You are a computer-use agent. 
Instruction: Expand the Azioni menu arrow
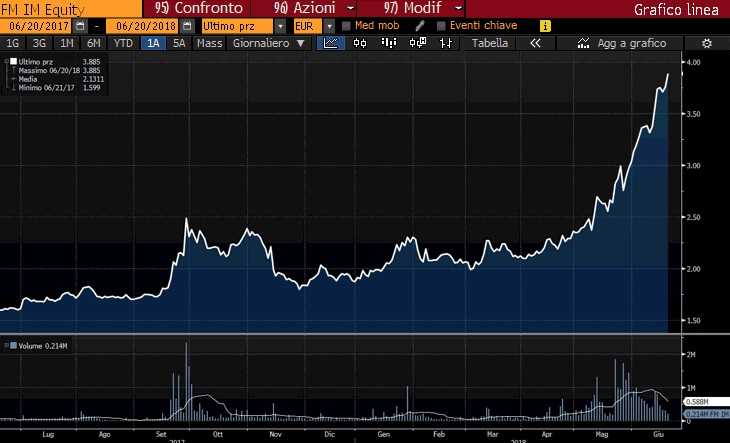pyautogui.click(x=351, y=8)
